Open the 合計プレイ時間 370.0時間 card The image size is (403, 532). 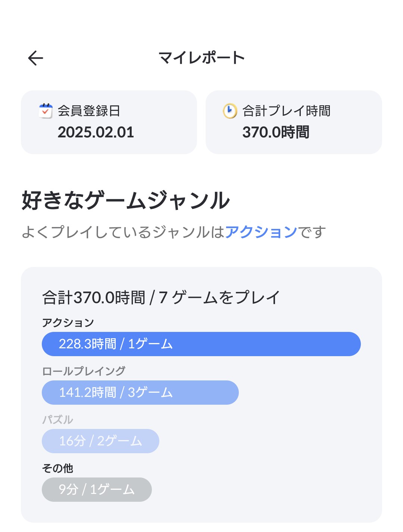pyautogui.click(x=294, y=122)
